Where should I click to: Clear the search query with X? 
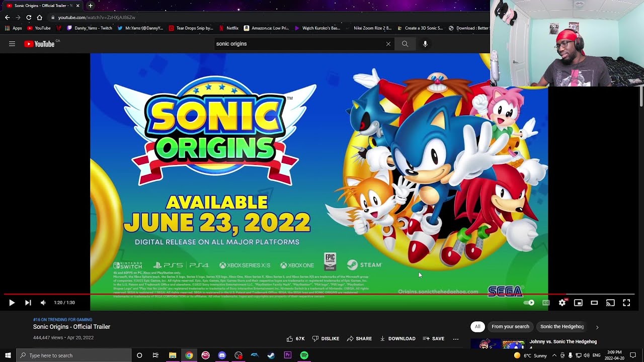388,44
